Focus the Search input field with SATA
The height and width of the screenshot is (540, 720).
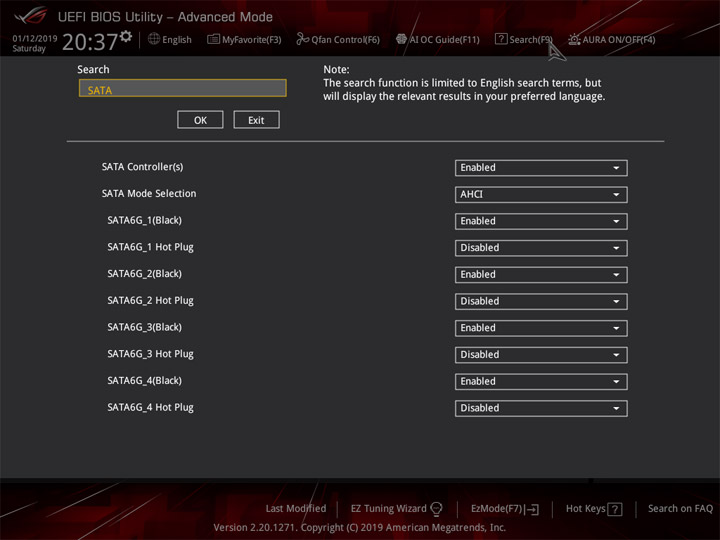click(183, 88)
